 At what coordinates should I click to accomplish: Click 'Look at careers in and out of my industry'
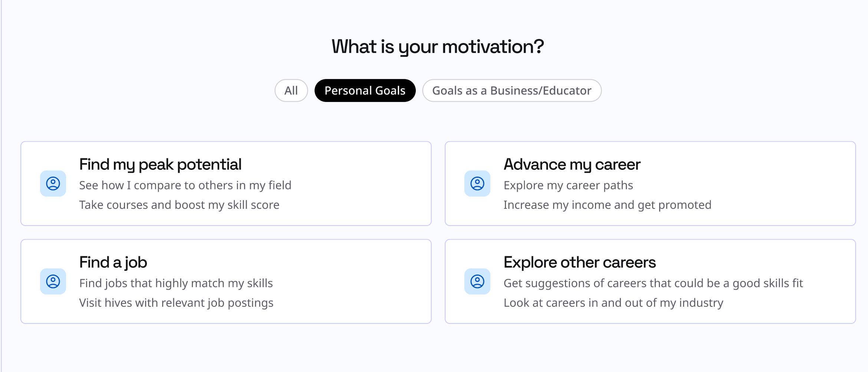[613, 303]
